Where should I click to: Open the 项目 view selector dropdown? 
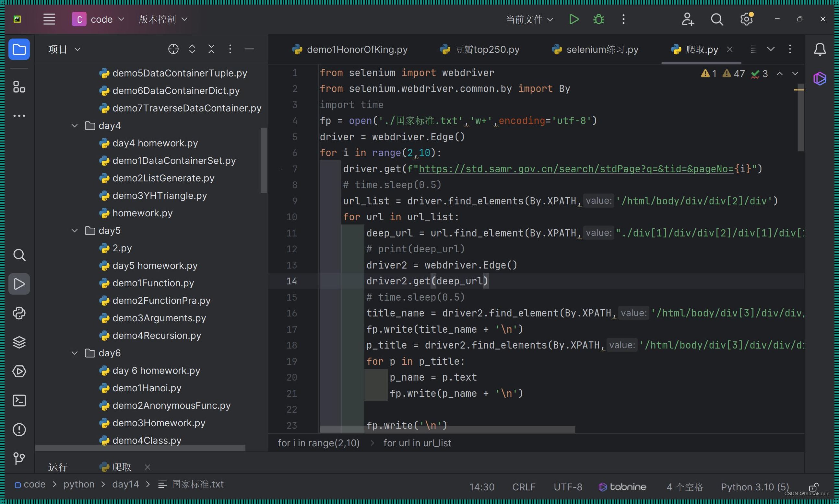[x=64, y=49]
